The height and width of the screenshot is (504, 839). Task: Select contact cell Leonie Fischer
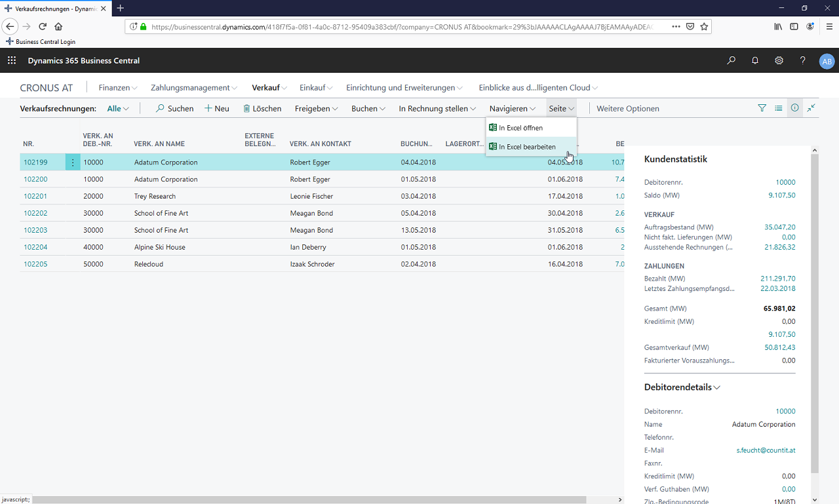311,196
